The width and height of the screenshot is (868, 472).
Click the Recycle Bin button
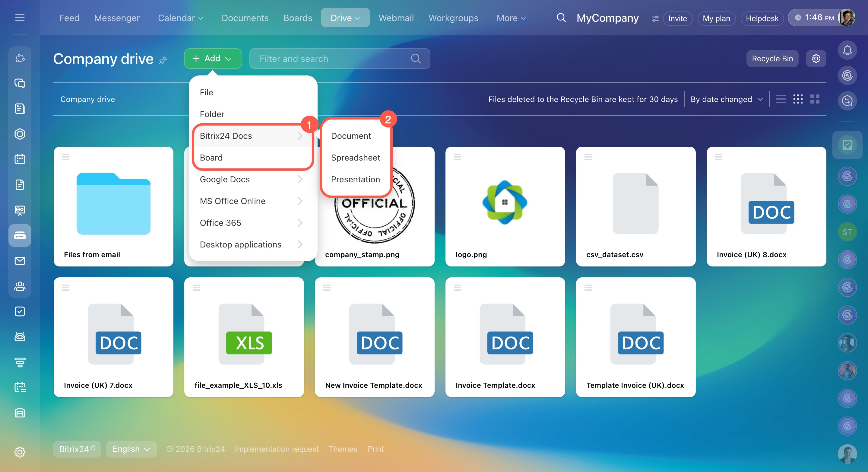click(772, 59)
